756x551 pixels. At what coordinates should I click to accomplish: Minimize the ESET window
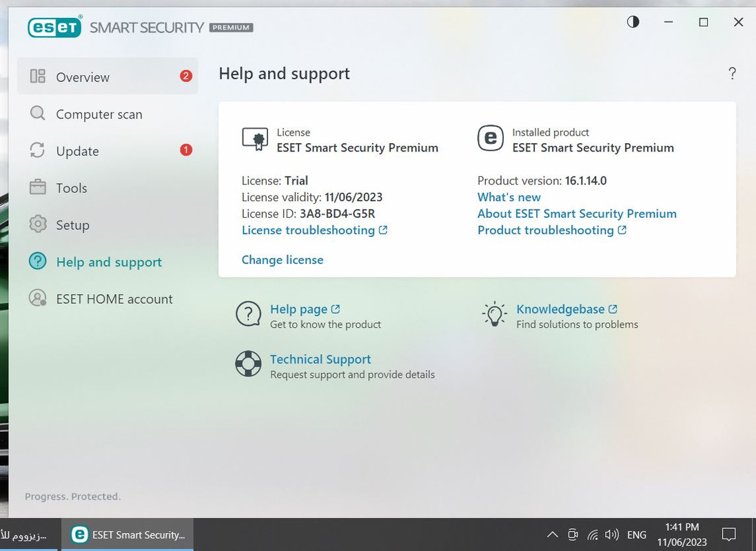pyautogui.click(x=668, y=21)
